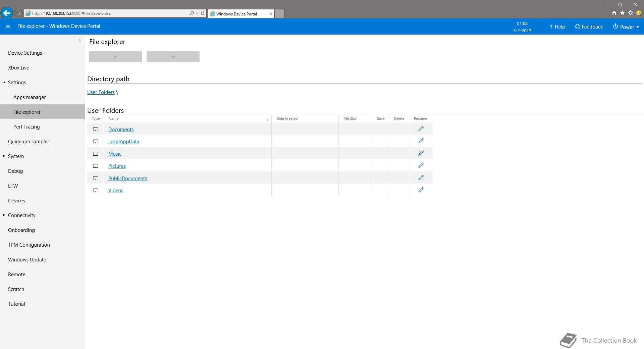
Task: Click the folder type icon for LocalAppData
Action: click(x=96, y=141)
